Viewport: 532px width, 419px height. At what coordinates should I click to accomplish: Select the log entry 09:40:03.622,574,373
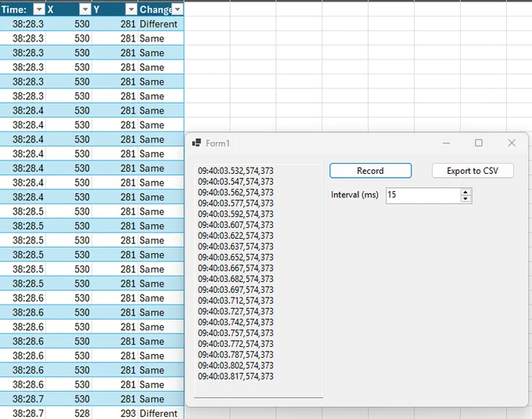(x=235, y=236)
